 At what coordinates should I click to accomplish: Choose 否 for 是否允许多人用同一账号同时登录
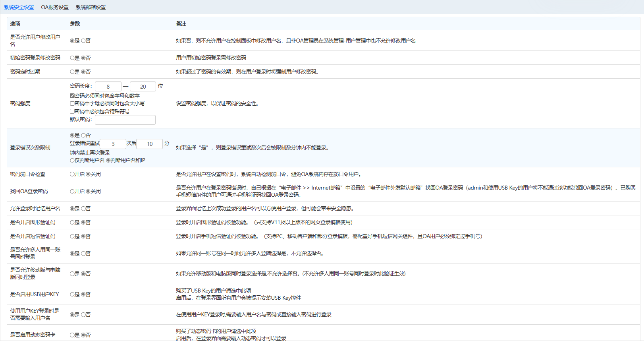(x=83, y=254)
